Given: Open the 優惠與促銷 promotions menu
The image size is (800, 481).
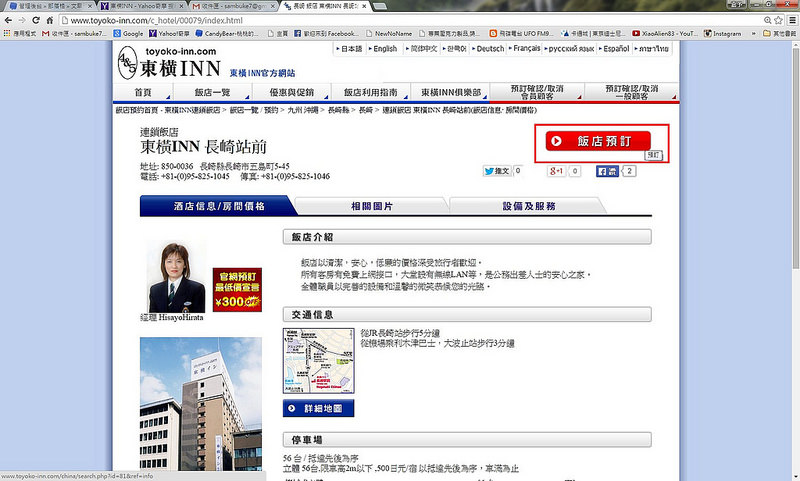Looking at the screenshot, I should [x=291, y=92].
